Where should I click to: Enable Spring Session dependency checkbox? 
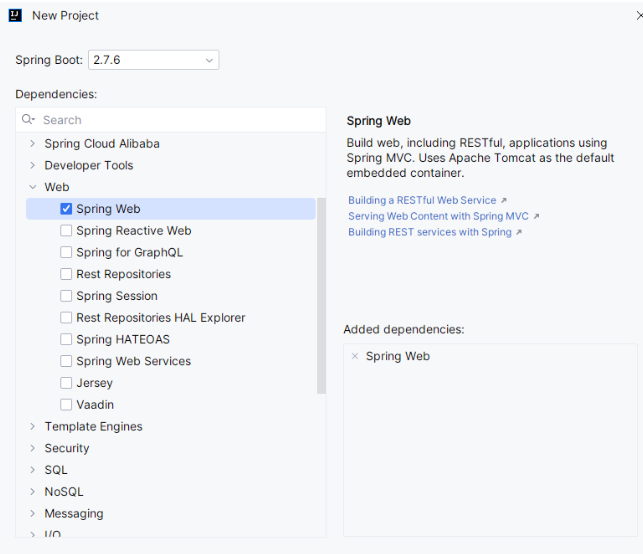66,296
